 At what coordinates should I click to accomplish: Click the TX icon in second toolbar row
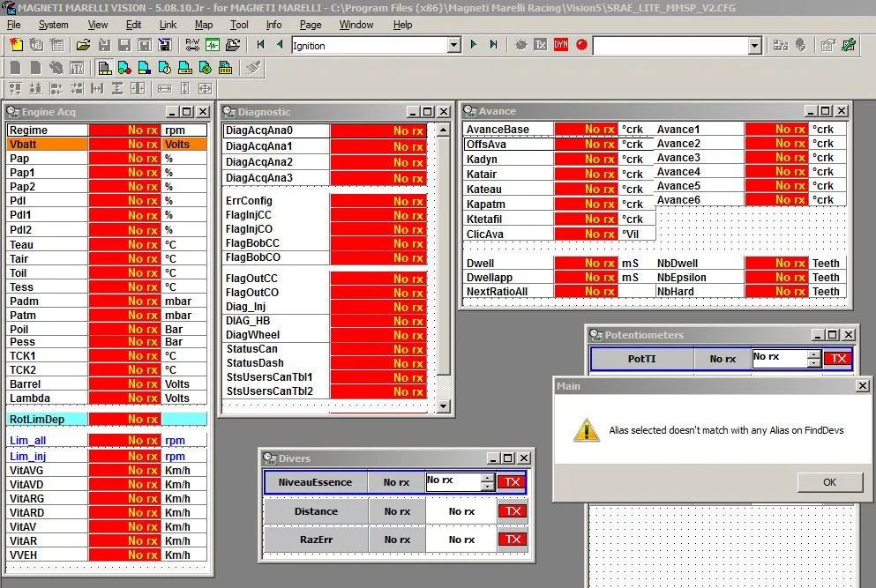pos(77,68)
